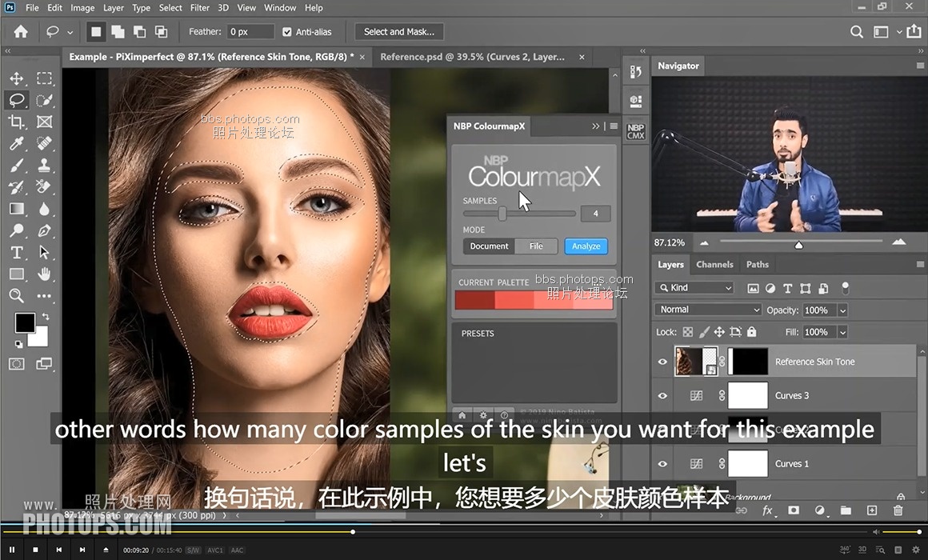Choose File mode in ColourmapX
Screen dimensions: 928x560
click(536, 246)
